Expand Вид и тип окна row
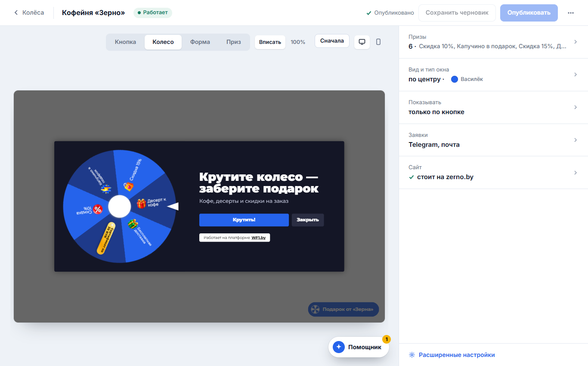Viewport: 588px width, 366px height. click(493, 74)
